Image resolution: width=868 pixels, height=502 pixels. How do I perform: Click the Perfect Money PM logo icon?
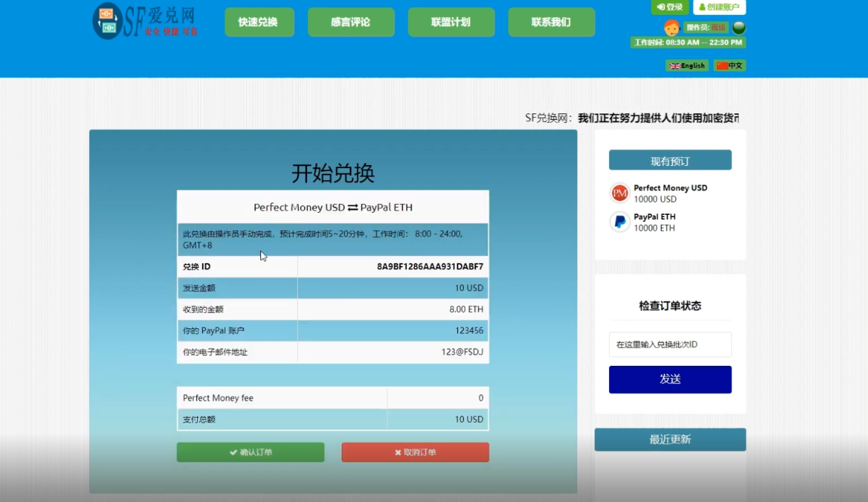(x=620, y=193)
